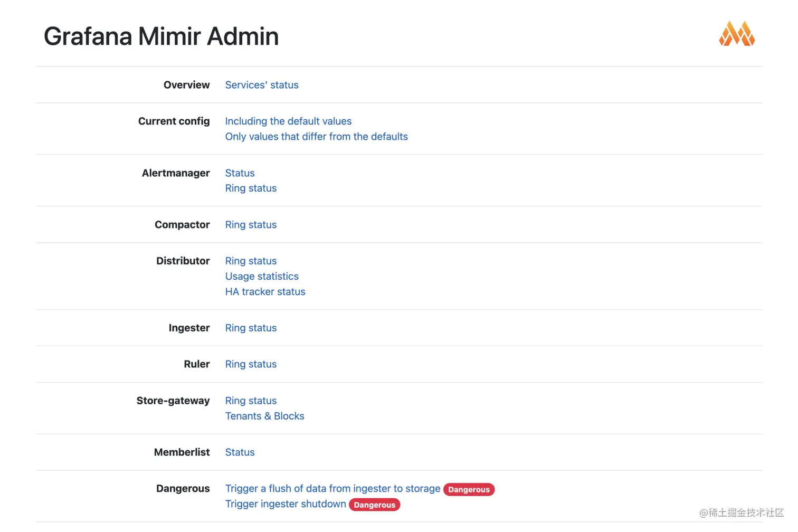
Task: Click the Compactor row label
Action: coord(182,225)
